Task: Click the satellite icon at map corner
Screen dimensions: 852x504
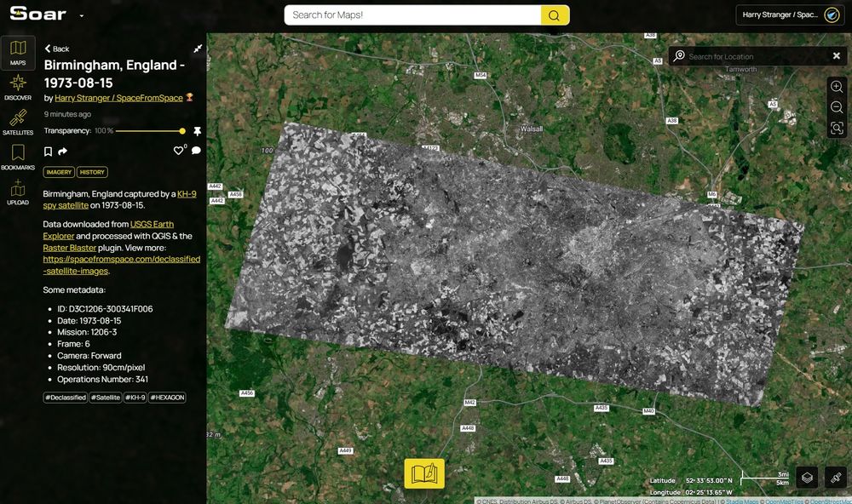Action: 836,478
